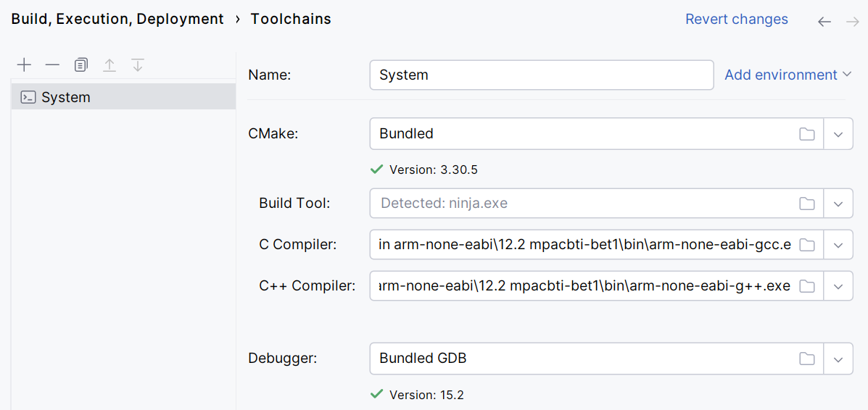868x410 pixels.
Task: Browse for C++ Compiler path
Action: tap(806, 286)
